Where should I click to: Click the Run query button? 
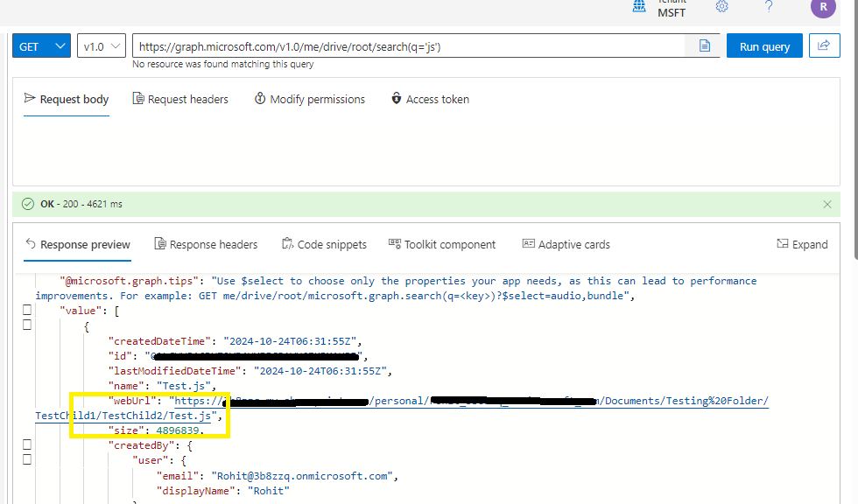click(763, 45)
